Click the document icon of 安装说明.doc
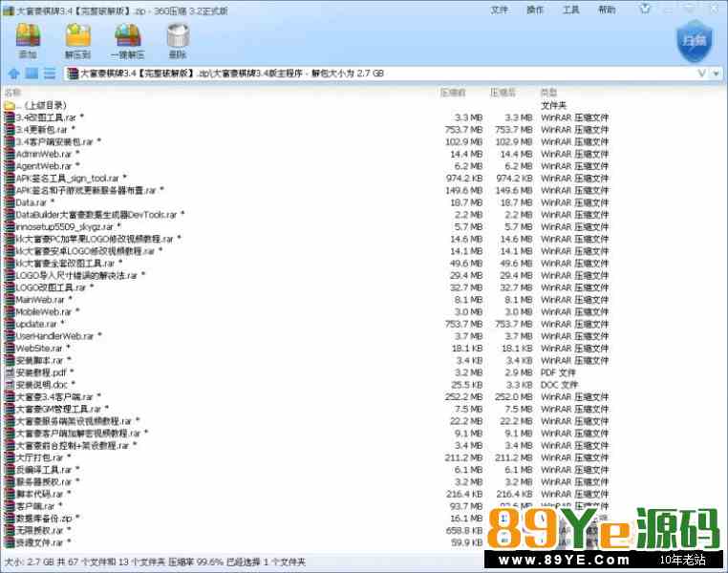 pos(10,385)
